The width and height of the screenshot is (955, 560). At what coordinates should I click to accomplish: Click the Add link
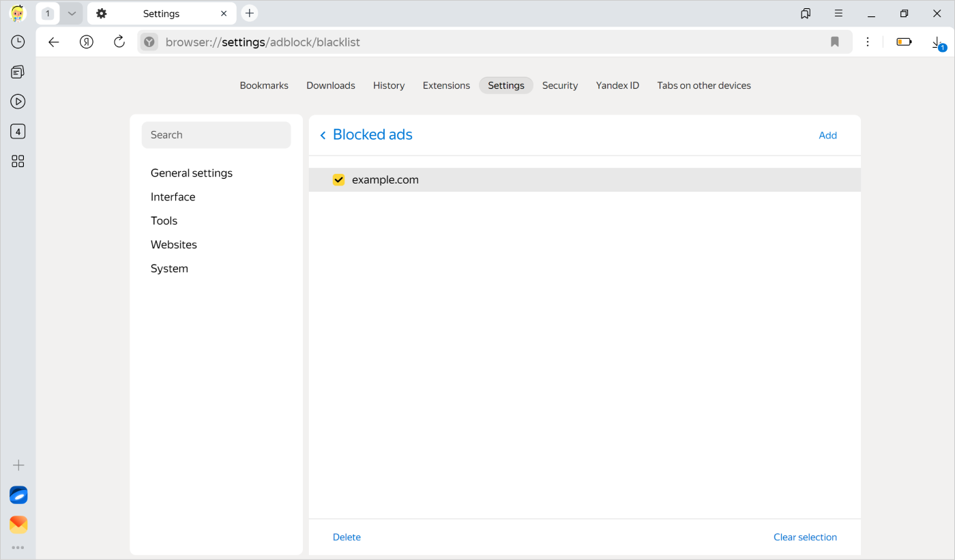(827, 135)
